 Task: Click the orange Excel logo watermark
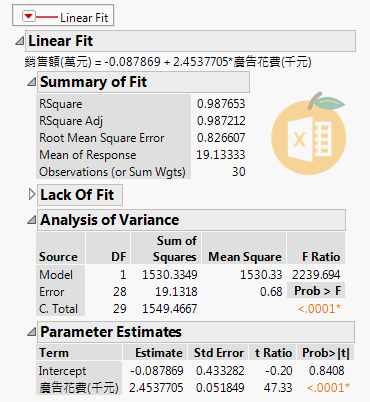(308, 133)
